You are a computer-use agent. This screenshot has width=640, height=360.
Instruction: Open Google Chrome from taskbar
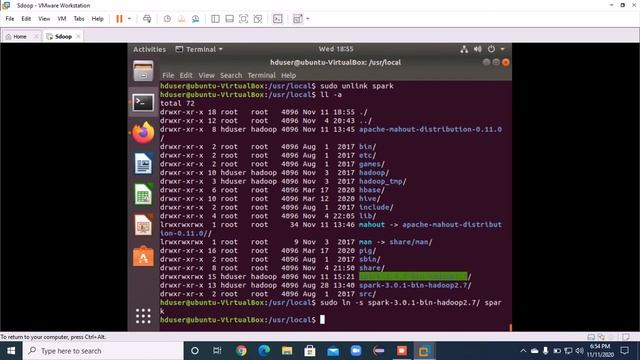(x=241, y=351)
